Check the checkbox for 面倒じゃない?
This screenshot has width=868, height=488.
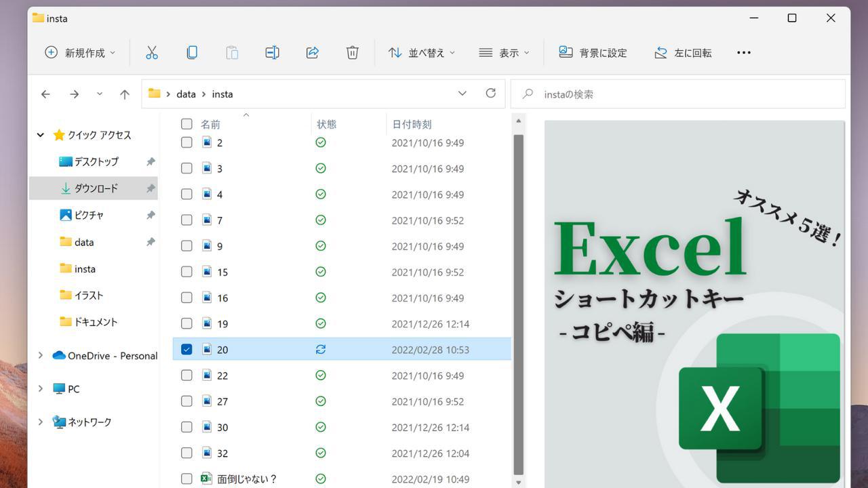186,479
